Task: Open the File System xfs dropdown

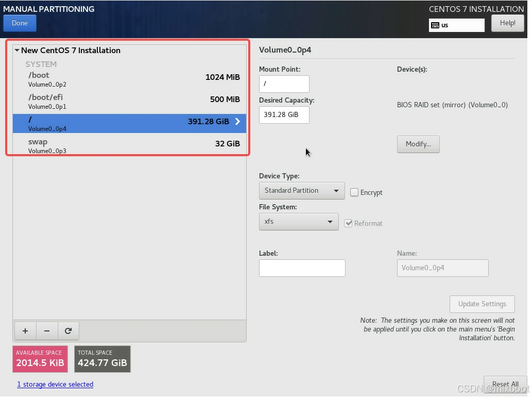Action: (299, 222)
